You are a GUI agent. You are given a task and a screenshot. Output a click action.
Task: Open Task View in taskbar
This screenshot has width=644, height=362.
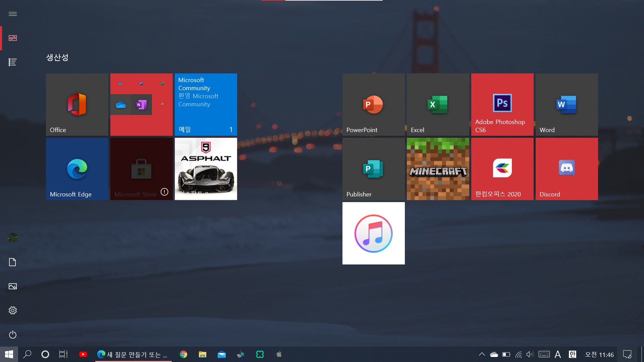[x=63, y=354]
